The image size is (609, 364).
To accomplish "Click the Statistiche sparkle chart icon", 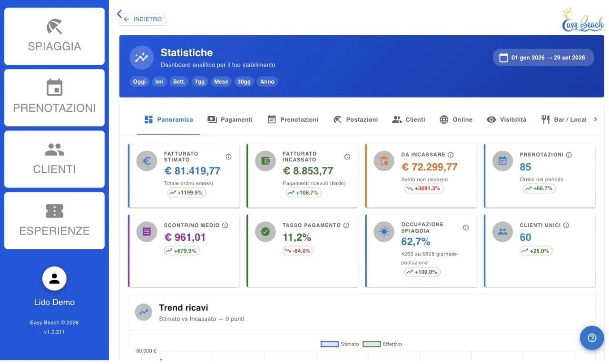I will tap(142, 58).
